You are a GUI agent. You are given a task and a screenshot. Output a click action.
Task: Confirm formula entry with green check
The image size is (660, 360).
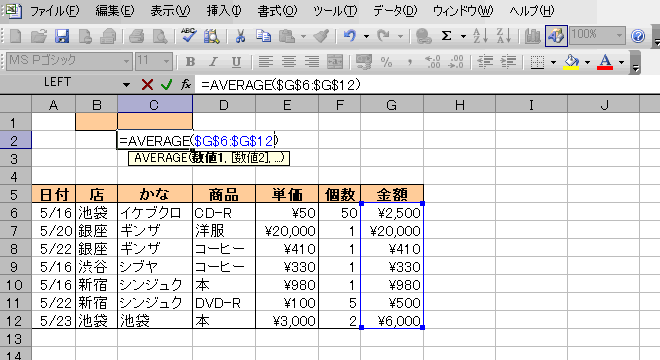coord(167,85)
